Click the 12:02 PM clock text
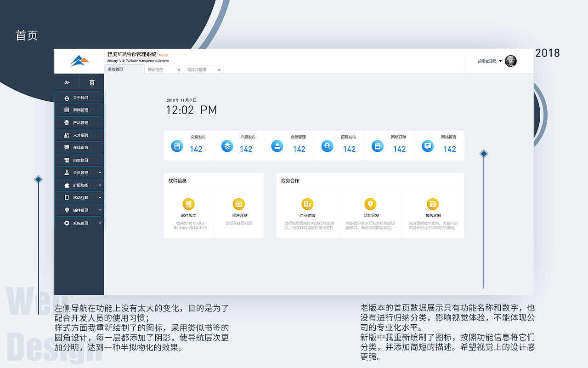588x368 pixels. (x=191, y=110)
